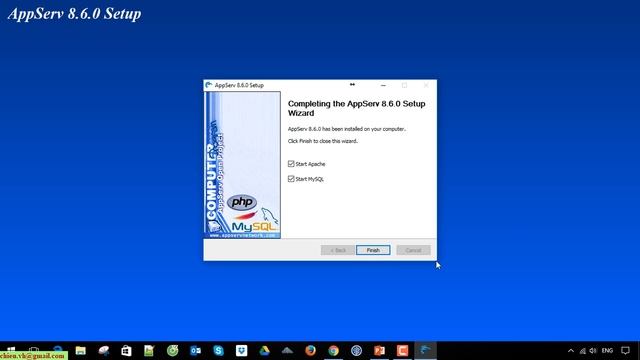The width and height of the screenshot is (640, 360).
Task: Click 'Completing the AppServ 8.6.0 Setup Wizard' heading
Action: [356, 108]
